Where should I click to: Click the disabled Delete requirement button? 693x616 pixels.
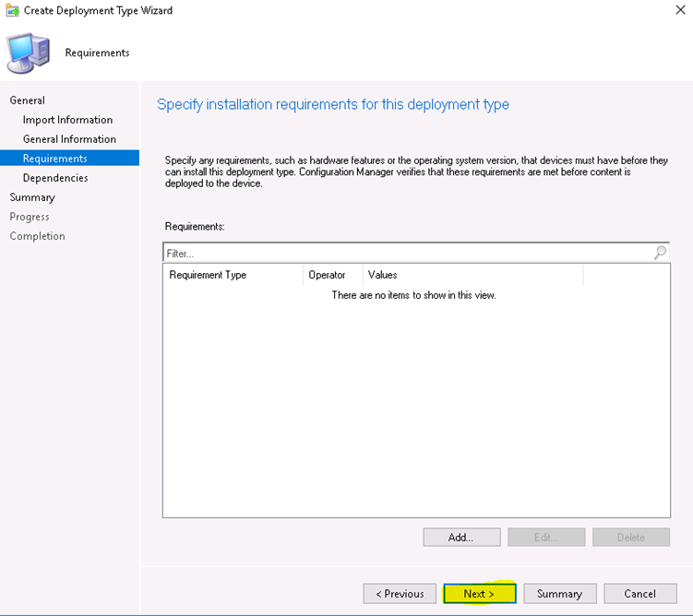(631, 537)
